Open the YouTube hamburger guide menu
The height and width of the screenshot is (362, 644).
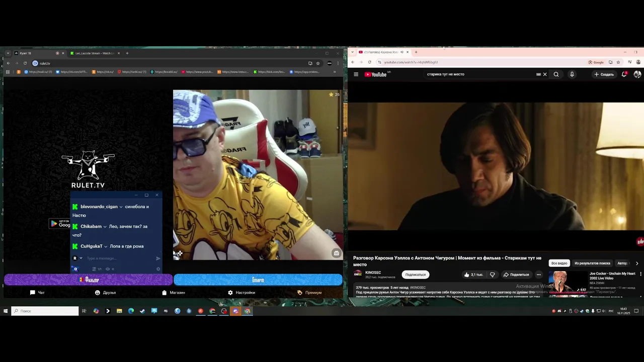click(x=356, y=74)
